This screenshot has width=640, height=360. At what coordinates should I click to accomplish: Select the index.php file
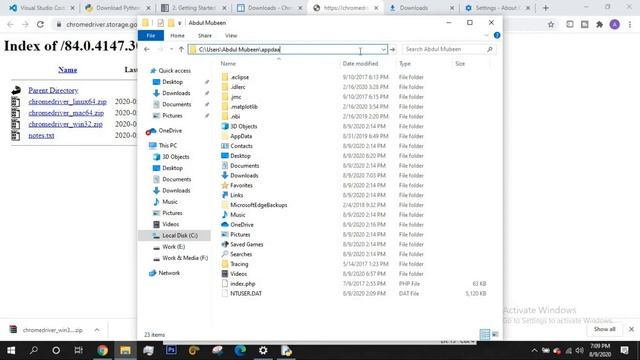(x=242, y=284)
